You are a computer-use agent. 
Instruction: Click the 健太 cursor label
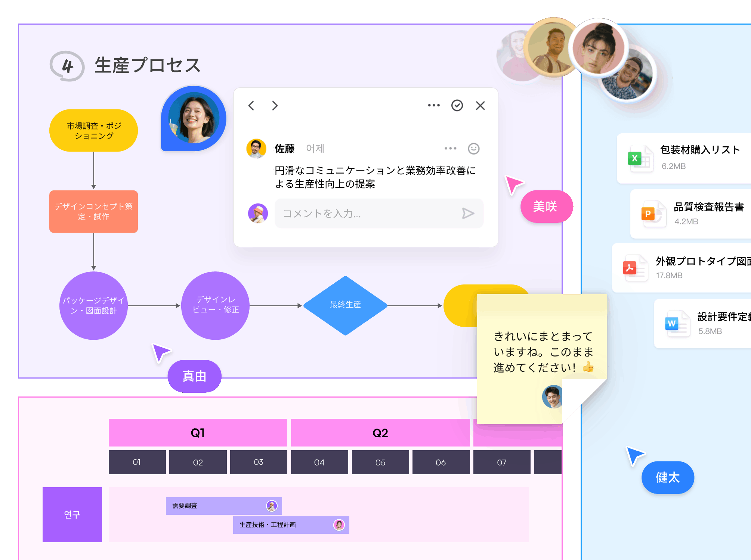click(668, 477)
